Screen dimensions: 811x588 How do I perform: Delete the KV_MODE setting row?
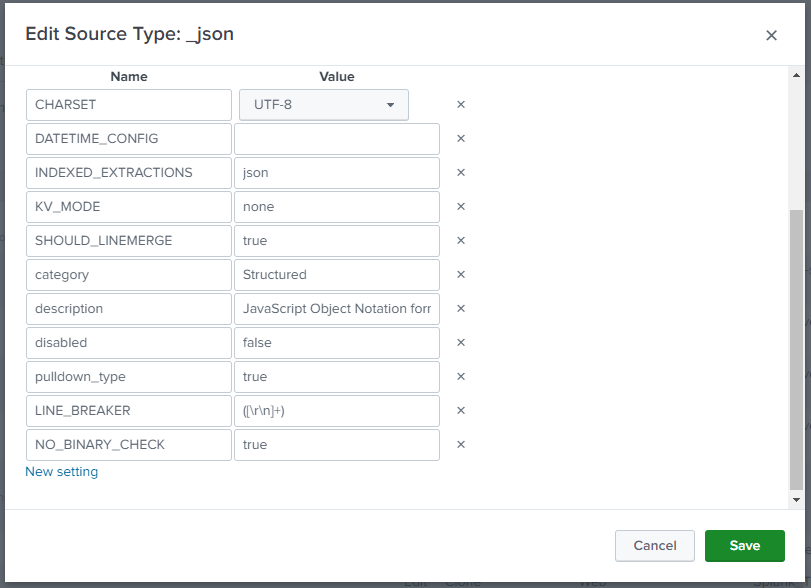pos(461,206)
